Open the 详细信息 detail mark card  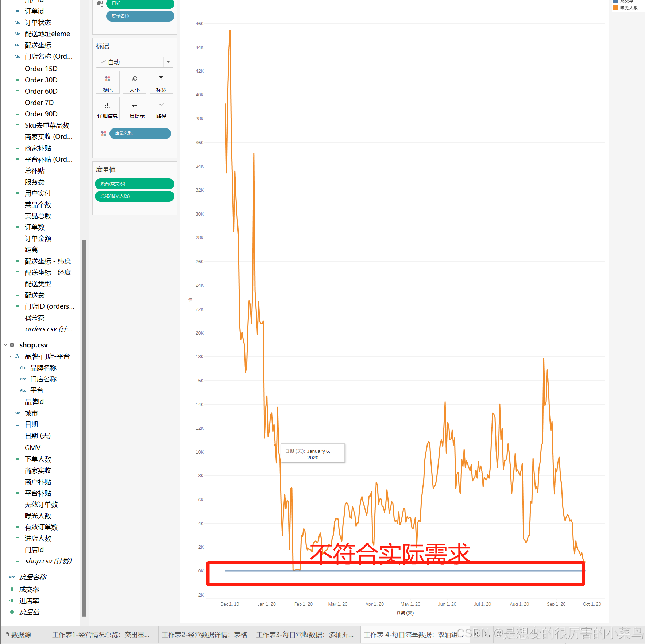click(108, 109)
